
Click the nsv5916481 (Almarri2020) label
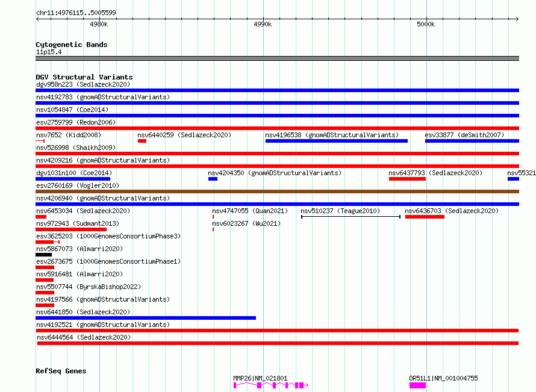79,274
